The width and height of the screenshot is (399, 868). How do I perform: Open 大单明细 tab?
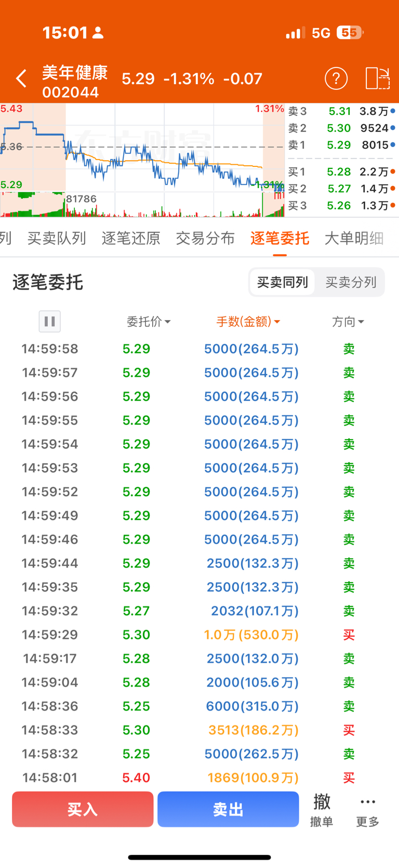tap(354, 238)
